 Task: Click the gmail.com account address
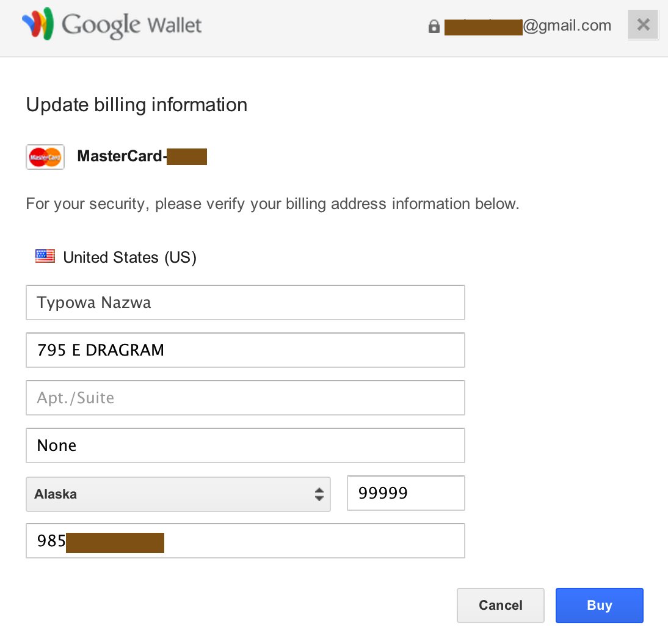tap(528, 26)
